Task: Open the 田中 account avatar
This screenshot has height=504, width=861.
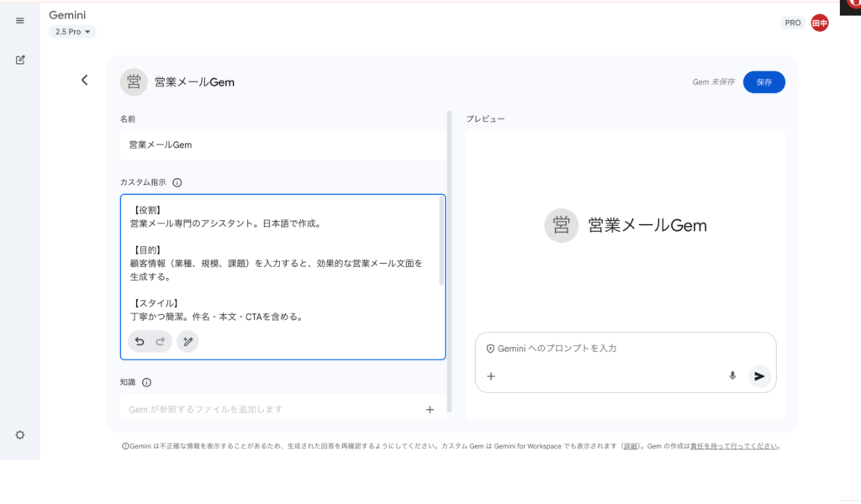Action: coord(820,23)
